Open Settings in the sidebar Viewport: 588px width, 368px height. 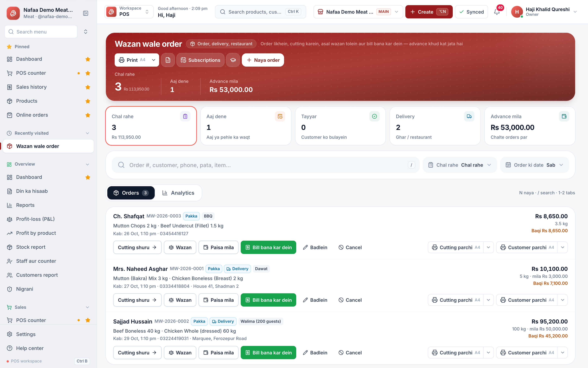point(48,334)
